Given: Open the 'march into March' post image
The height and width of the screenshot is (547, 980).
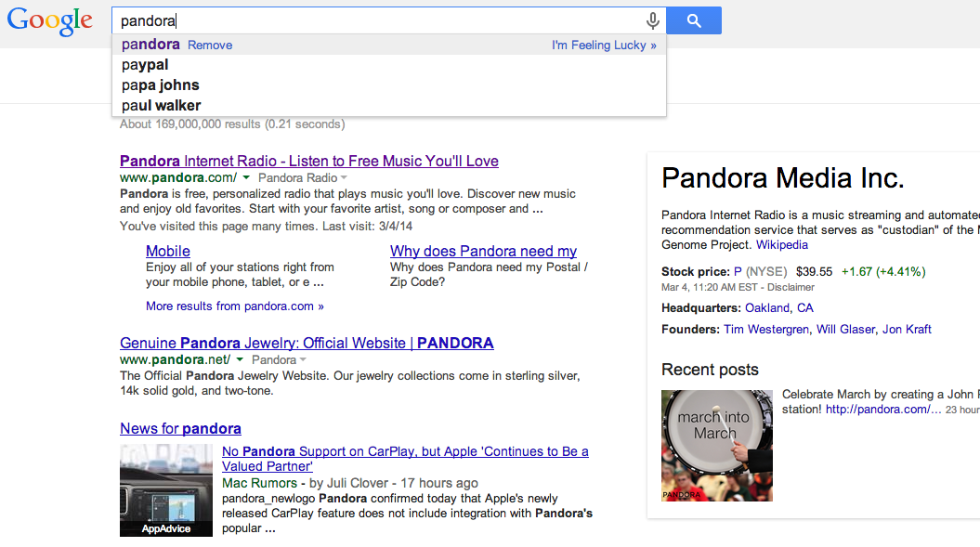Looking at the screenshot, I should tap(716, 446).
